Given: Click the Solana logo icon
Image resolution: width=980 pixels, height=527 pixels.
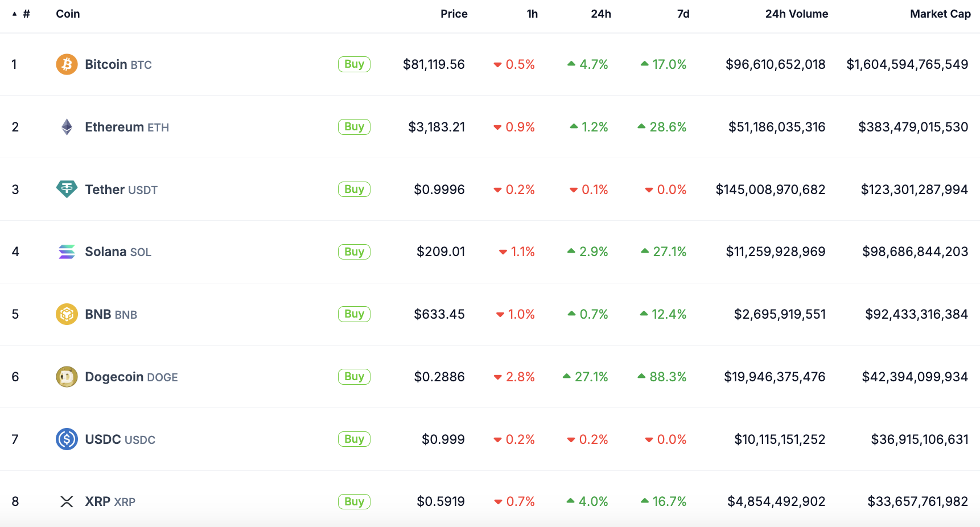Looking at the screenshot, I should 67,252.
